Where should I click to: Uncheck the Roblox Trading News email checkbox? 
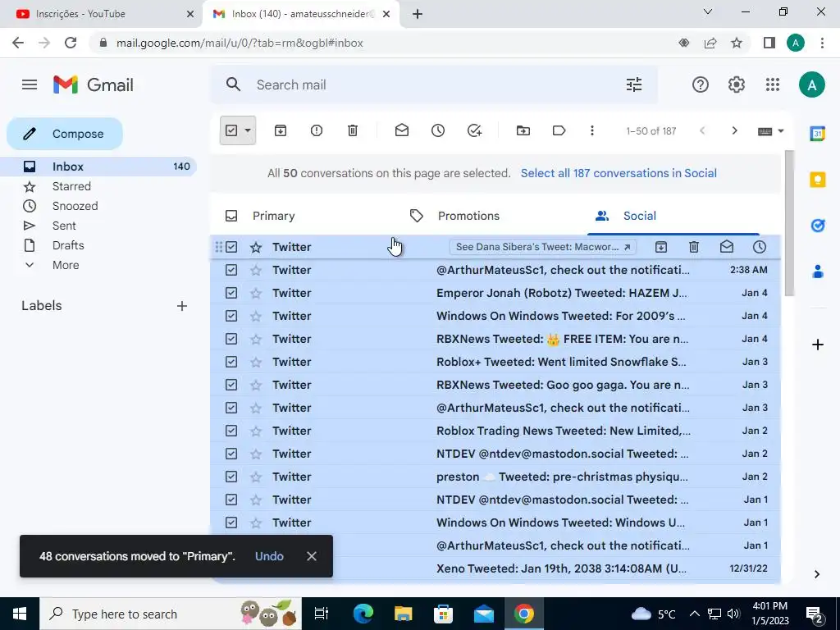pos(231,431)
